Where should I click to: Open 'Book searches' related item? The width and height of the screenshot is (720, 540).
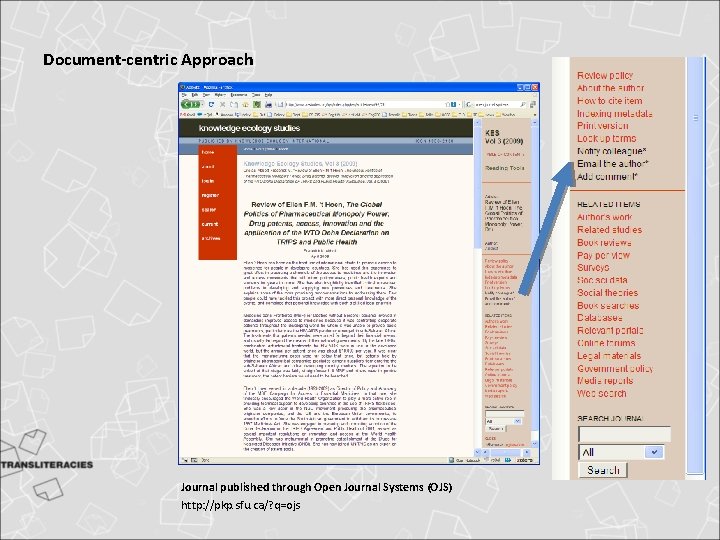(x=608, y=305)
